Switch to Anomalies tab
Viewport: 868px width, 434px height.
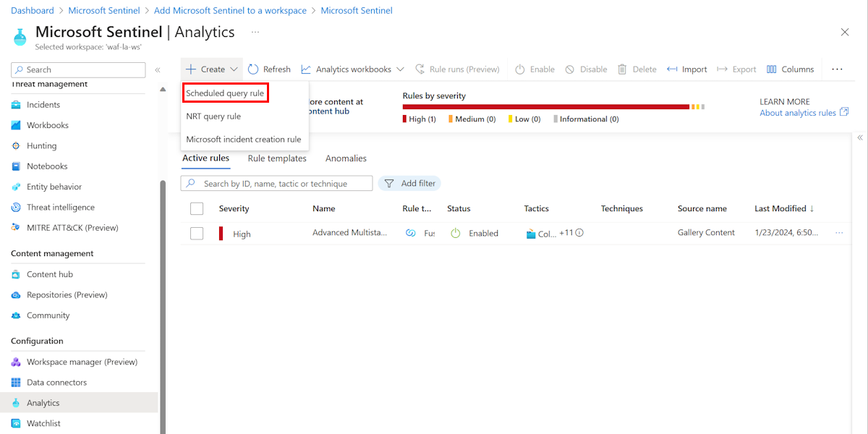(346, 158)
